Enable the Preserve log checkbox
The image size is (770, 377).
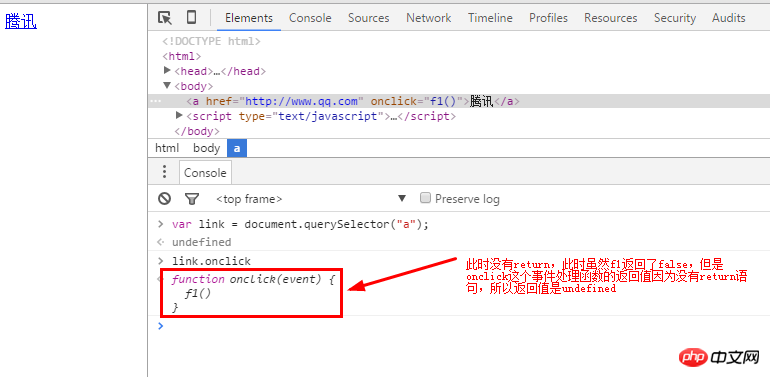(426, 198)
